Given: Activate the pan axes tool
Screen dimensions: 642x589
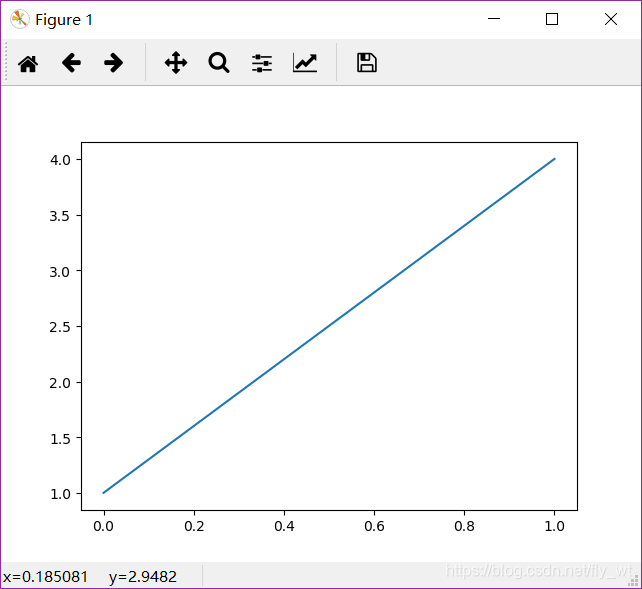Looking at the screenshot, I should point(176,63).
